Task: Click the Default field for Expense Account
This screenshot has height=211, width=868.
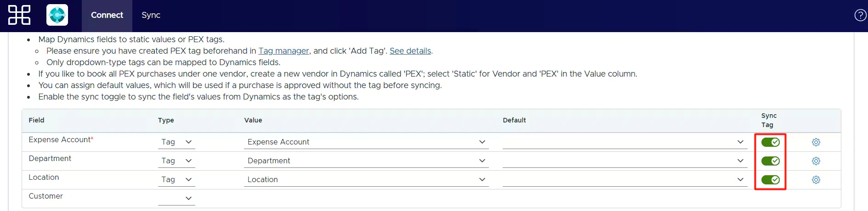Action: (x=624, y=142)
